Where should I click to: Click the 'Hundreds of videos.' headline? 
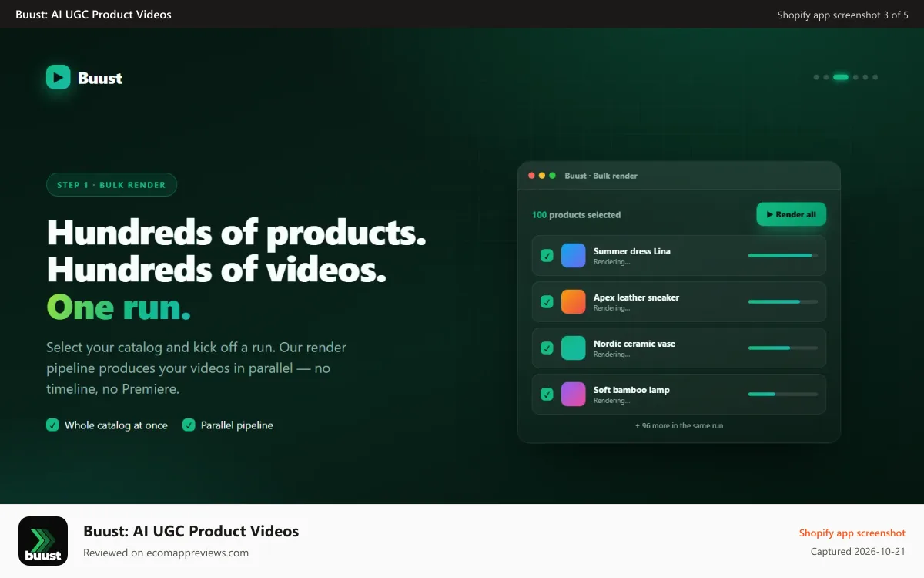tap(216, 270)
